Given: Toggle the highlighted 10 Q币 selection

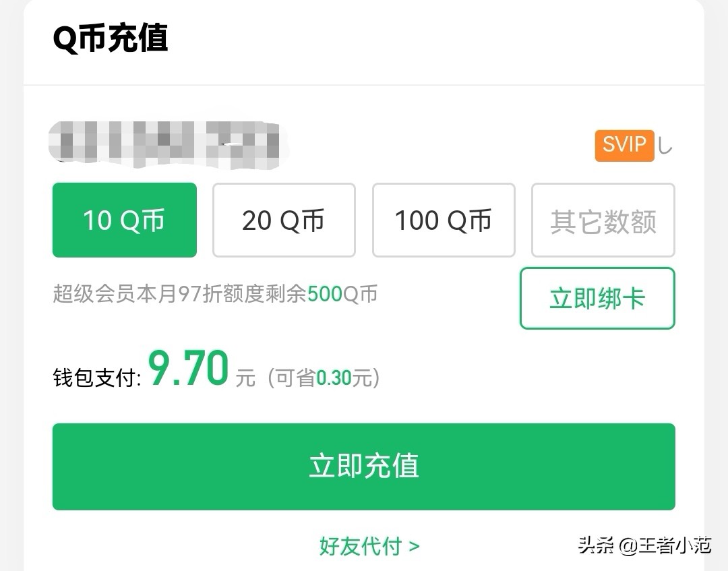Looking at the screenshot, I should 124,220.
